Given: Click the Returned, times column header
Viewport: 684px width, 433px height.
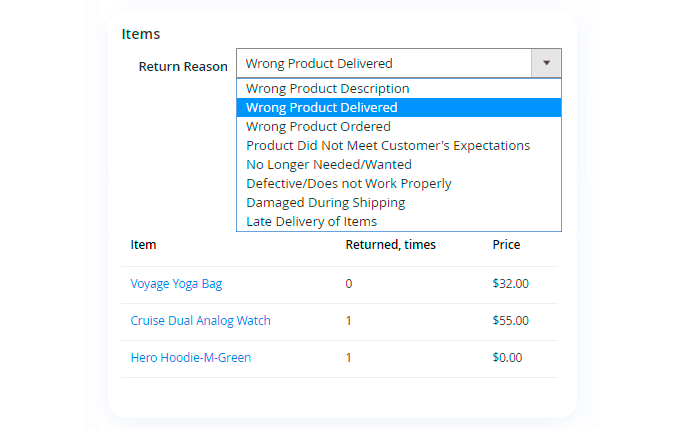Looking at the screenshot, I should [390, 245].
